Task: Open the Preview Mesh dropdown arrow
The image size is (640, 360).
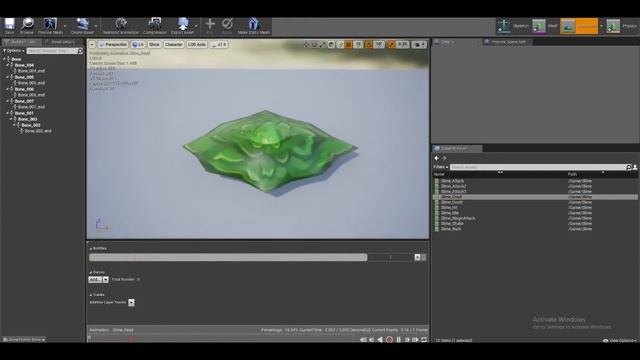Action: [x=65, y=26]
